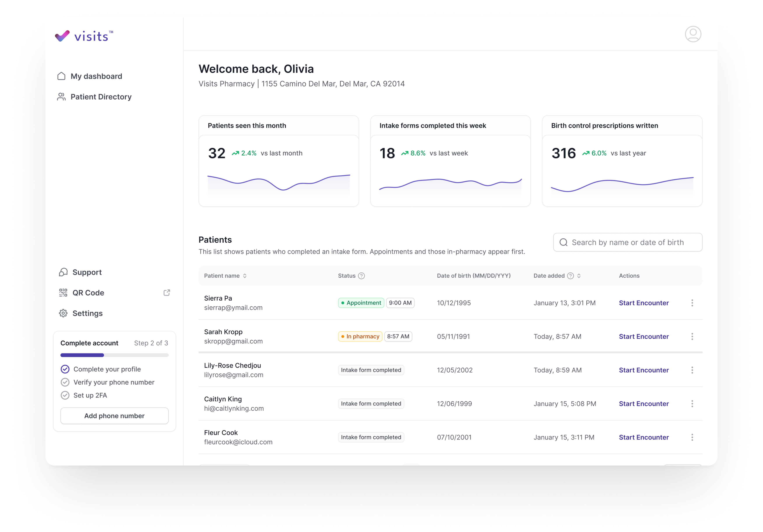Viewport: 763px width, 532px height.
Task: Click the Date added help icon
Action: click(x=570, y=276)
